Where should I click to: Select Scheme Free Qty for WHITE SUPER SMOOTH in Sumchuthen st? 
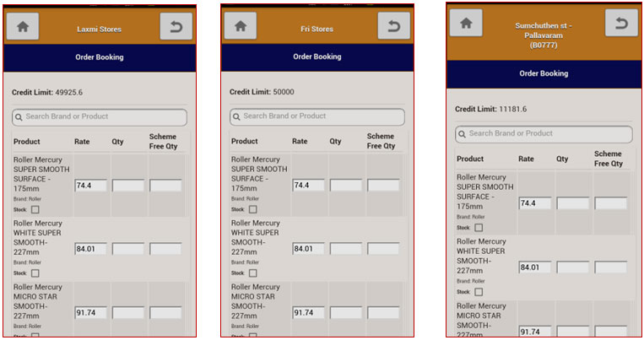[611, 267]
